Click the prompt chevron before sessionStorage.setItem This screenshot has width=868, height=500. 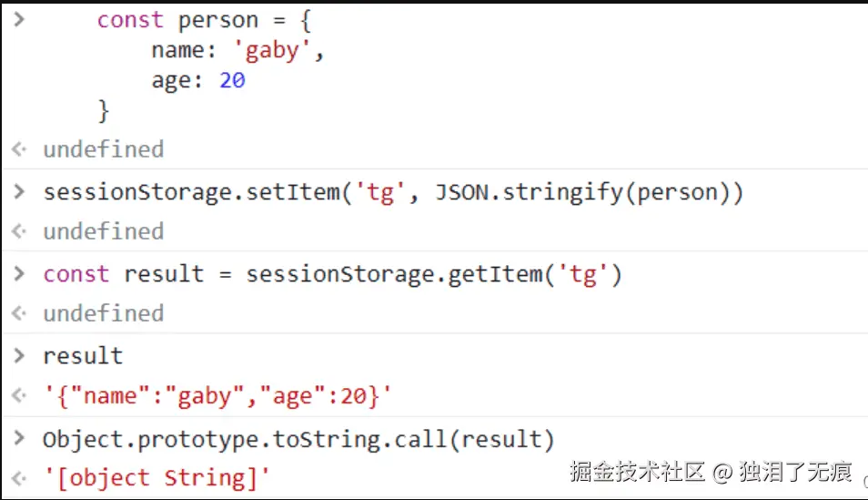(x=19, y=191)
